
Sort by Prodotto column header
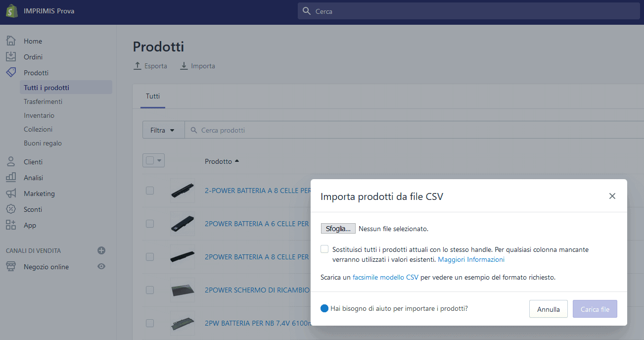[x=222, y=161]
